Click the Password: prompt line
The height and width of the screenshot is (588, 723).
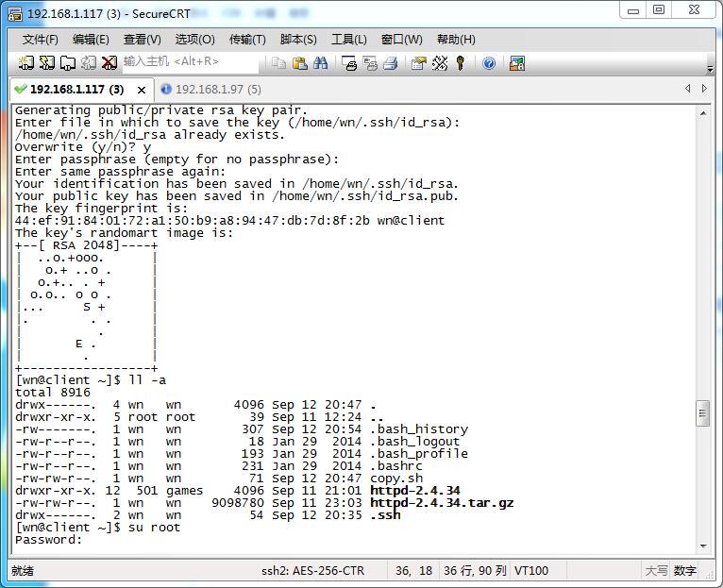coord(48,540)
